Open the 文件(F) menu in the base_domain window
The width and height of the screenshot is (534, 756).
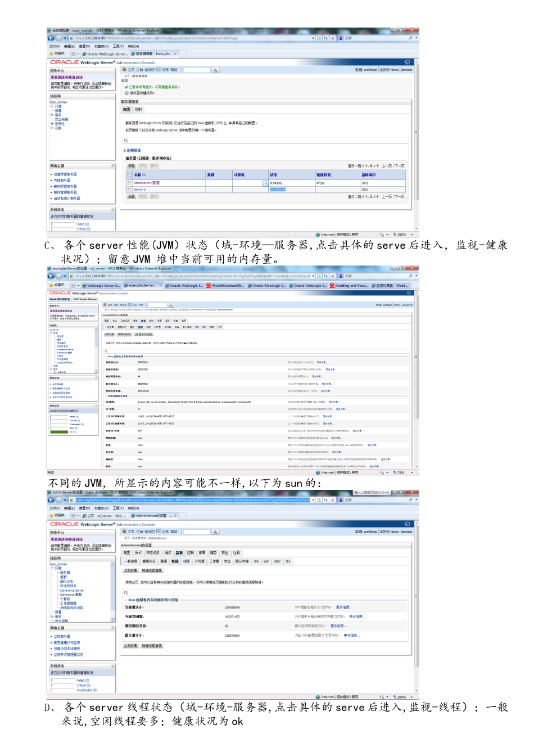point(55,47)
